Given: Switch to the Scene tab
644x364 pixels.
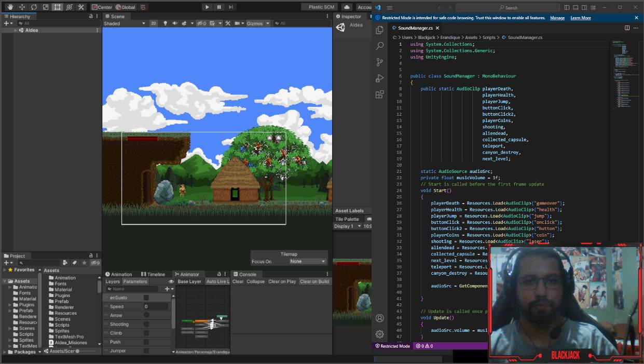Looking at the screenshot, I should (115, 16).
